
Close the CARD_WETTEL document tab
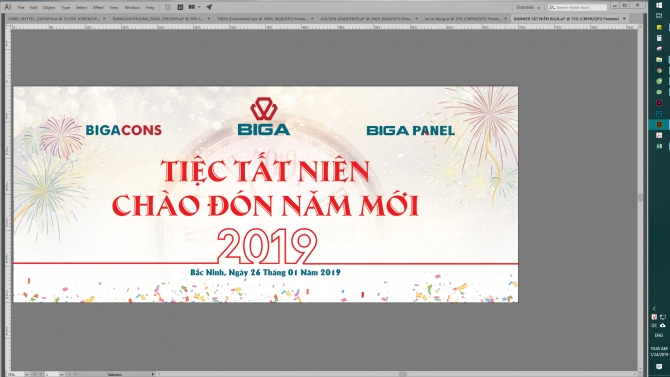pos(104,19)
